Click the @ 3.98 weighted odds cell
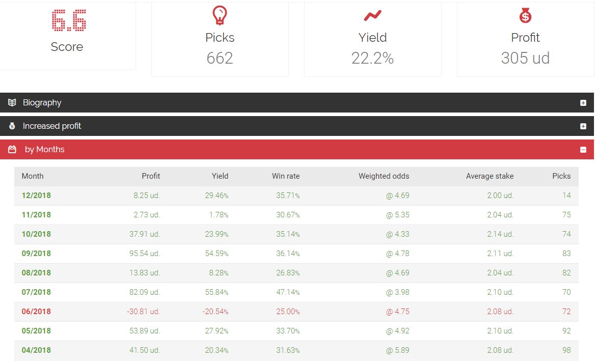This screenshot has width=595, height=364. click(x=398, y=292)
